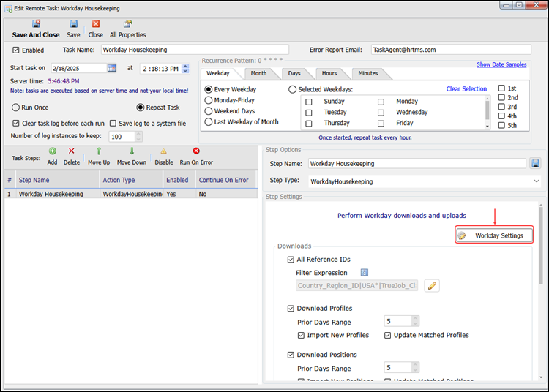Adjust Download Profiles Prior Days Range stepper

click(x=415, y=321)
